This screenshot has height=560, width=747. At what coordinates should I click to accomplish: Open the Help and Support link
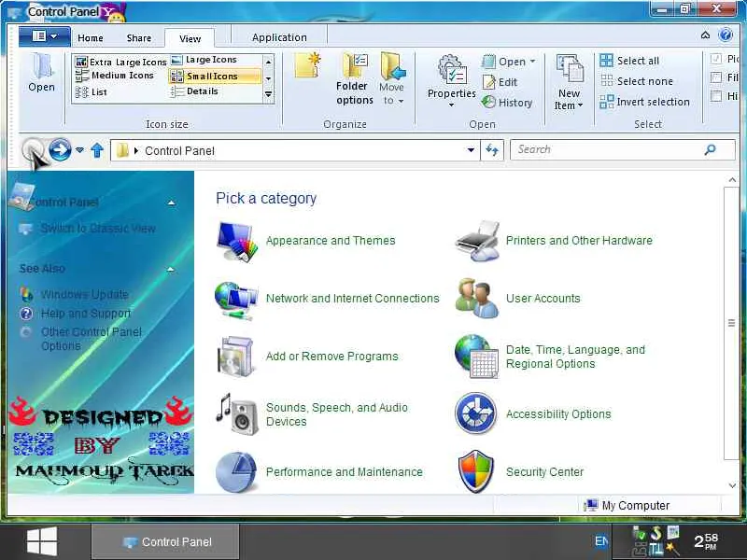point(86,314)
